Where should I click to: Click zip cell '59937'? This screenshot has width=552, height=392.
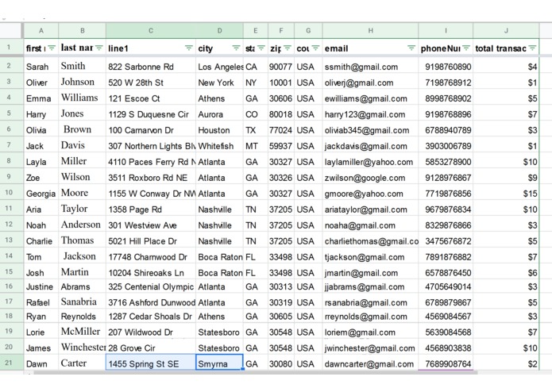point(281,146)
